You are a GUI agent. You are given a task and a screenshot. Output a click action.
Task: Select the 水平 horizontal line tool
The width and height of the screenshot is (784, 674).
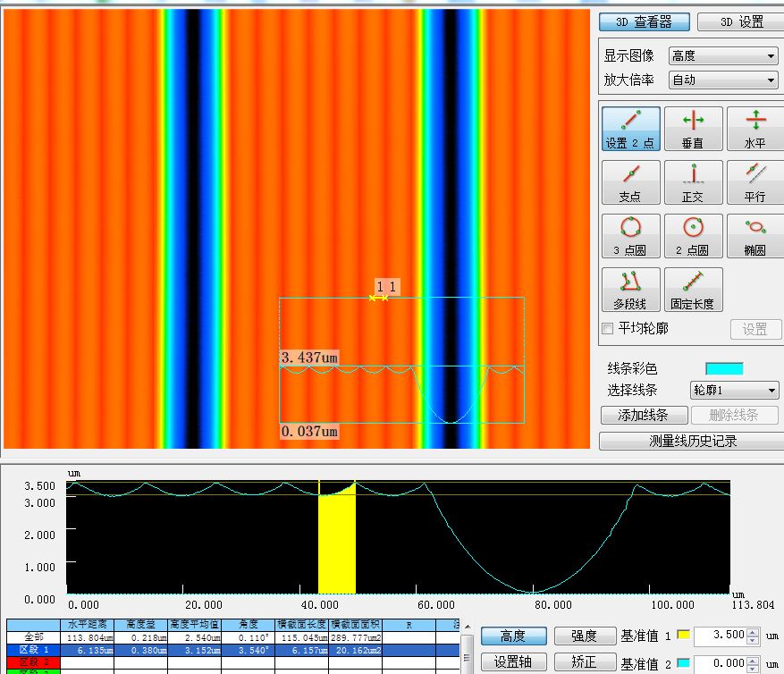click(754, 129)
